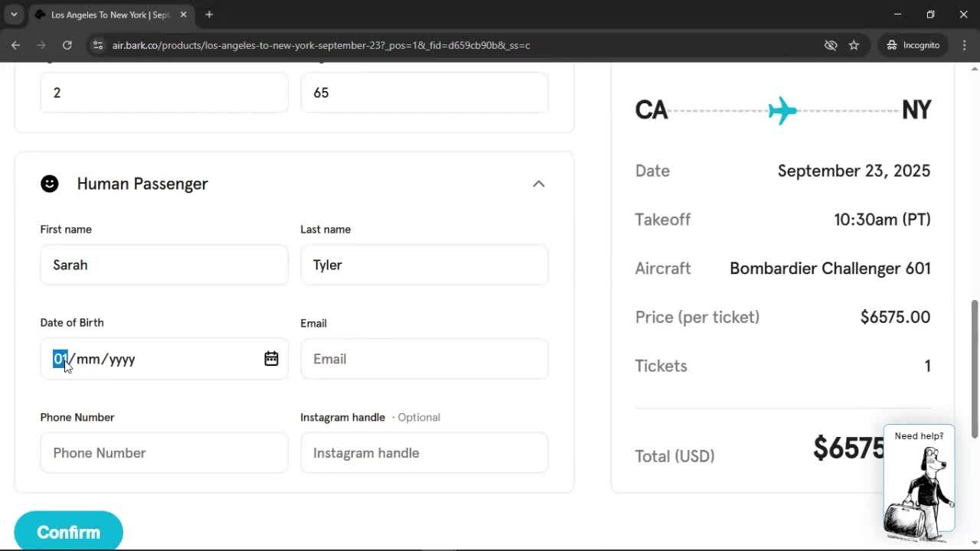
Task: Click the field showing value 65
Action: tap(424, 93)
